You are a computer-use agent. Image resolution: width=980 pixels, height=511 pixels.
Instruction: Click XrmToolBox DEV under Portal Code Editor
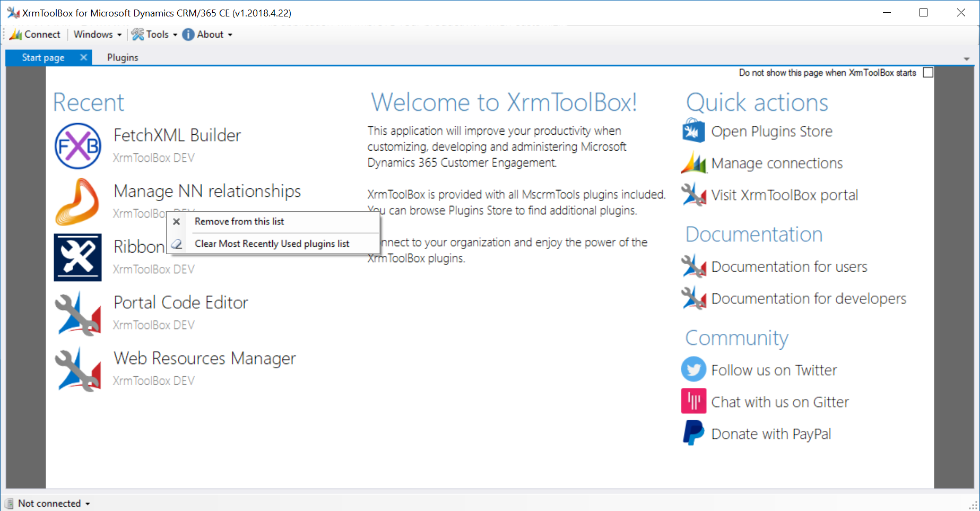[x=153, y=325]
